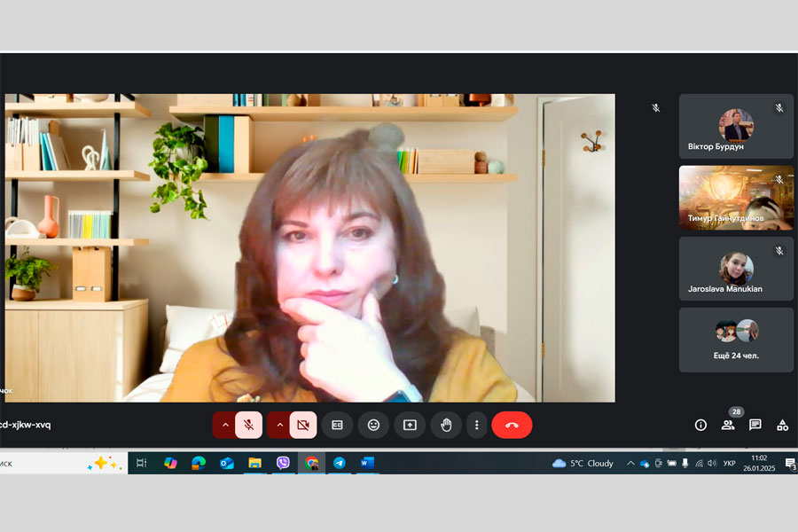798x532 pixels.
Task: Expand video settings arrow next to camera
Action: (279, 425)
